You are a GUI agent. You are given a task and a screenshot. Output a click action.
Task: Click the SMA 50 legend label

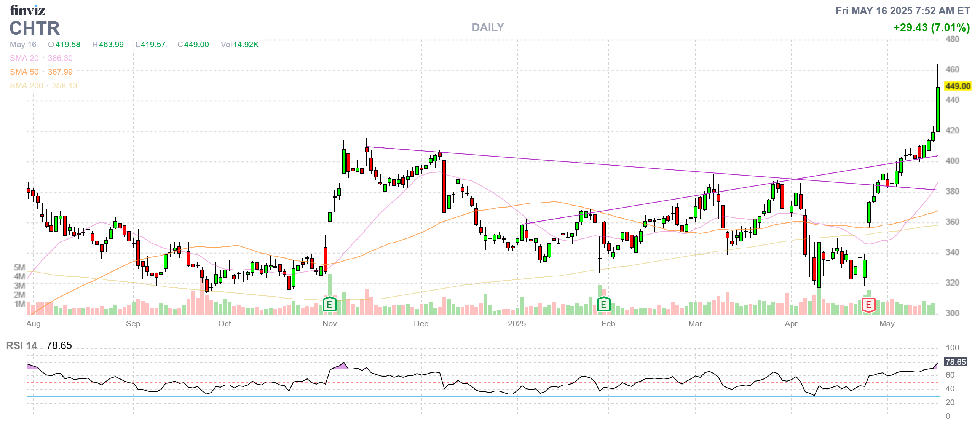(x=24, y=72)
